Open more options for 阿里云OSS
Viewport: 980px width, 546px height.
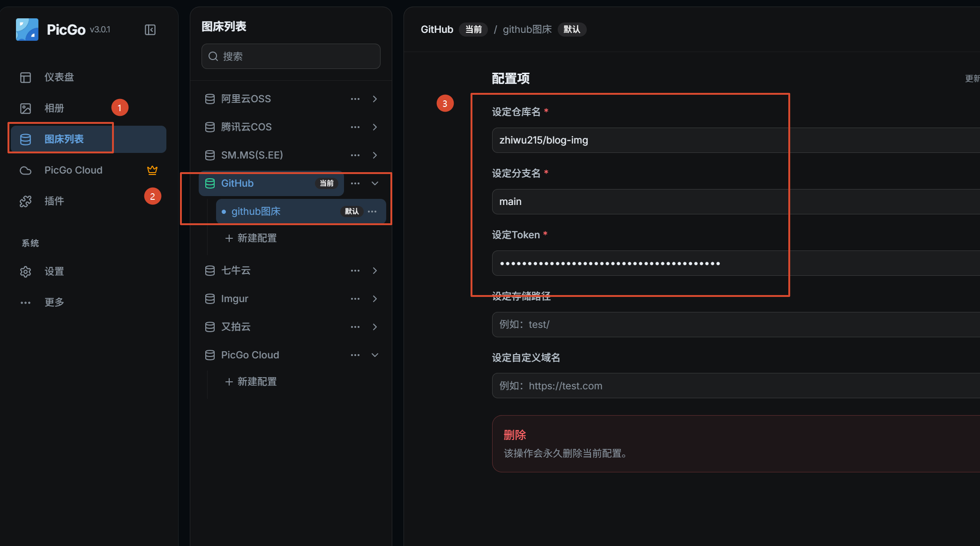coord(355,99)
